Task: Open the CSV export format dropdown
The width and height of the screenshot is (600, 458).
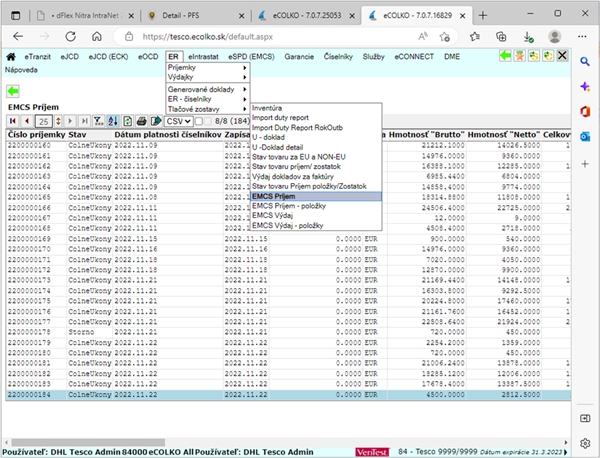Action: [178, 121]
